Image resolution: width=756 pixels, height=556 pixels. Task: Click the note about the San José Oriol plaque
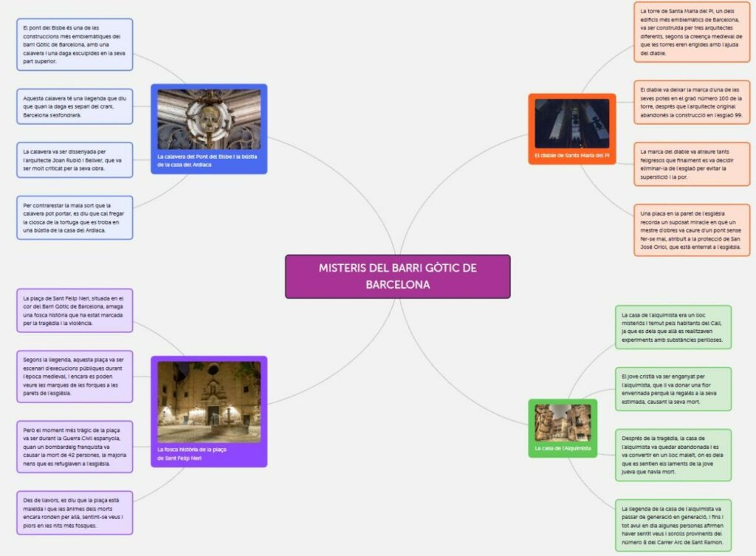(692, 230)
